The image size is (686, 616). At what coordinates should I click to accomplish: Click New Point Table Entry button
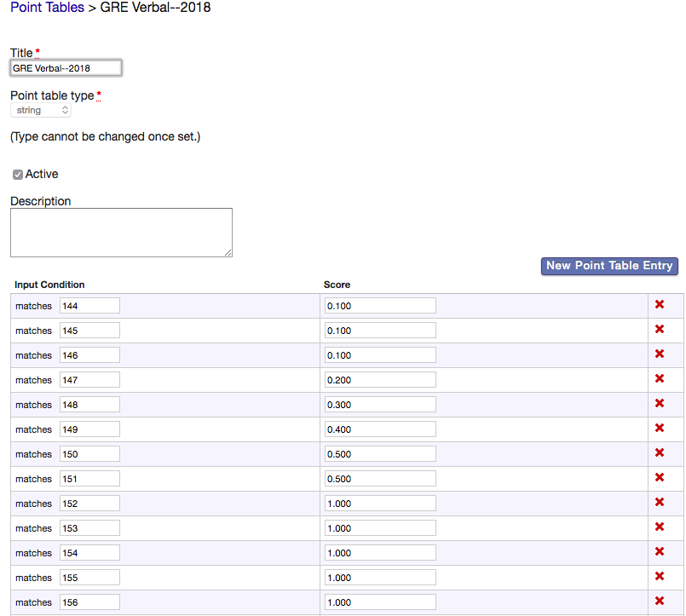pos(609,266)
